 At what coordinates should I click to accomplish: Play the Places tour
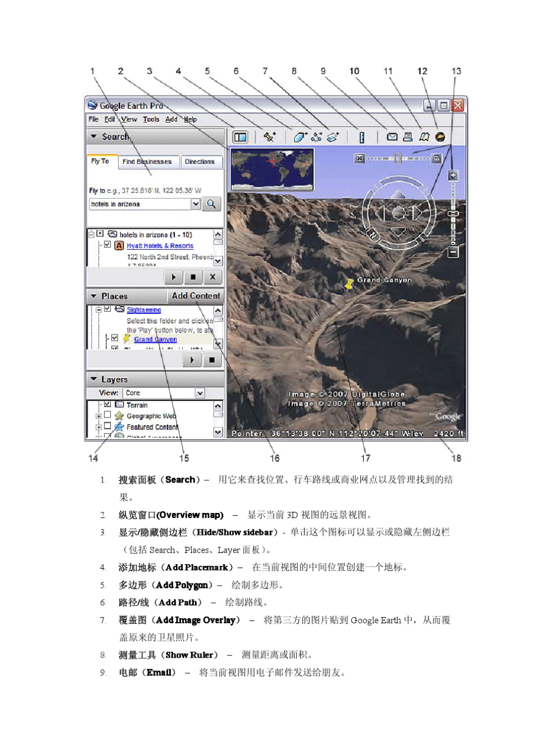pyautogui.click(x=192, y=360)
